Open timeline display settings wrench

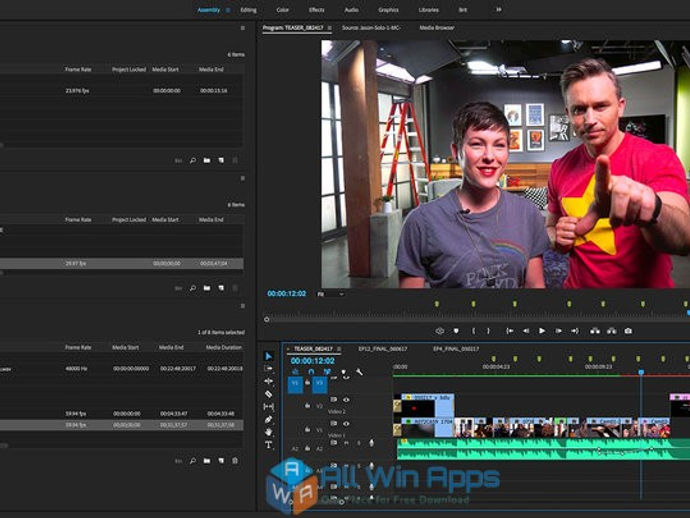(360, 372)
